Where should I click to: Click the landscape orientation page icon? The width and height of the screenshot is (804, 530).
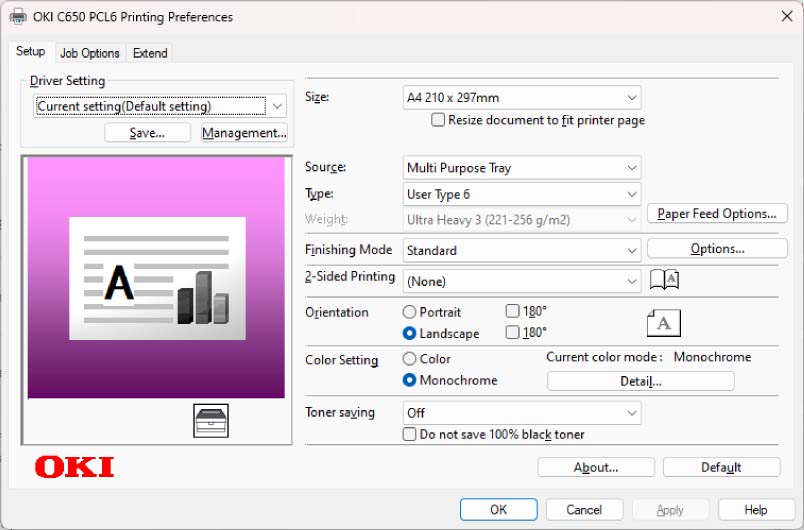(664, 323)
